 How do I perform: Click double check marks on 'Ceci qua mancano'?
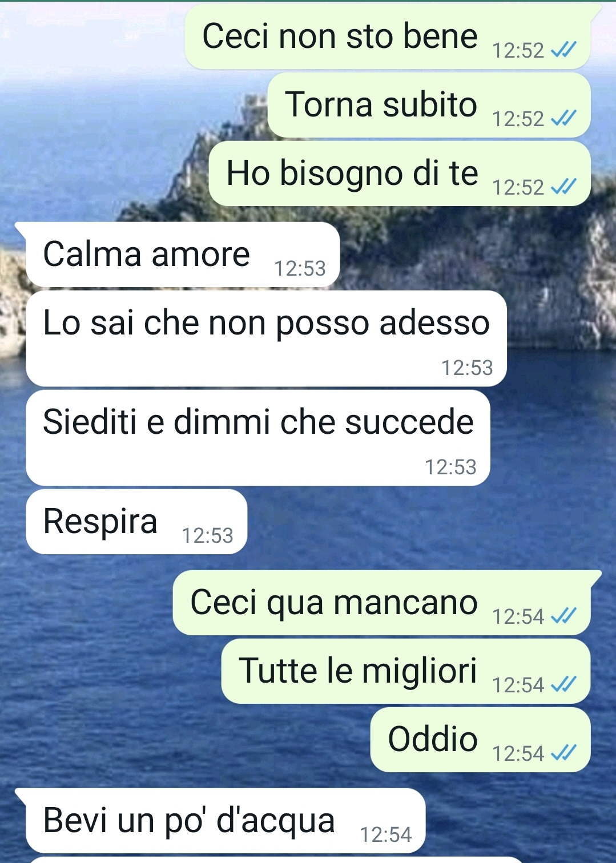pyautogui.click(x=563, y=616)
